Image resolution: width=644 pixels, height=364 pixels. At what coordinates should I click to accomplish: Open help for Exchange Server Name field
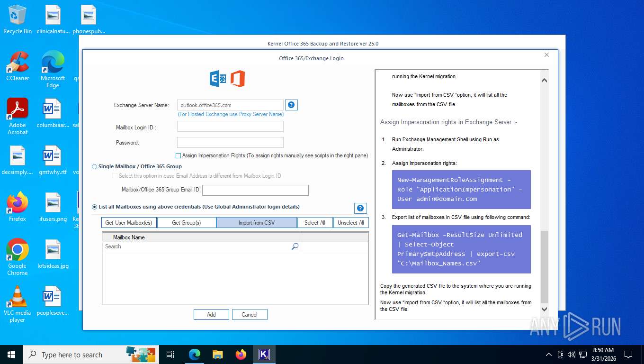[292, 105]
